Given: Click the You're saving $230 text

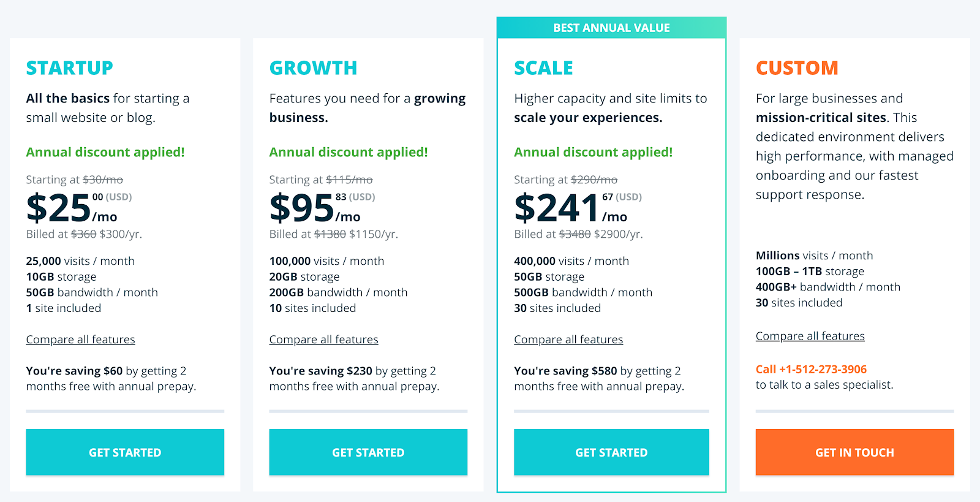Looking at the screenshot, I should point(321,371).
